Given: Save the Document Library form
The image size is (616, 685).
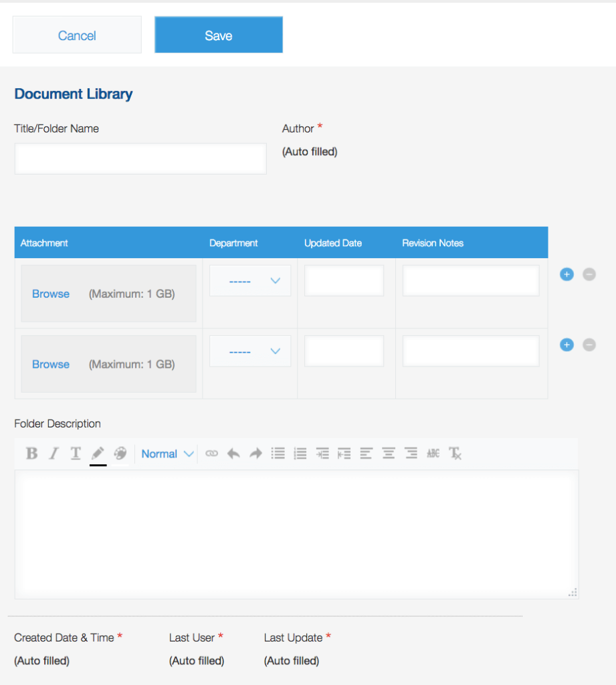Looking at the screenshot, I should pos(218,34).
